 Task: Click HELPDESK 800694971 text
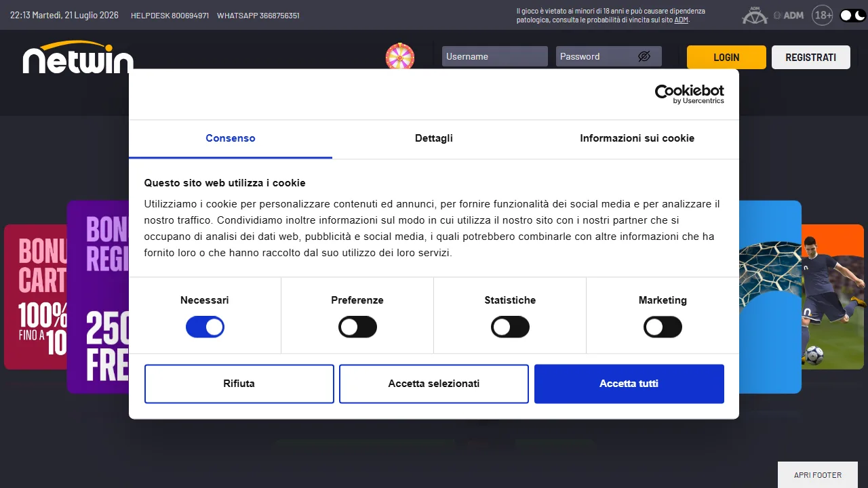click(x=170, y=15)
